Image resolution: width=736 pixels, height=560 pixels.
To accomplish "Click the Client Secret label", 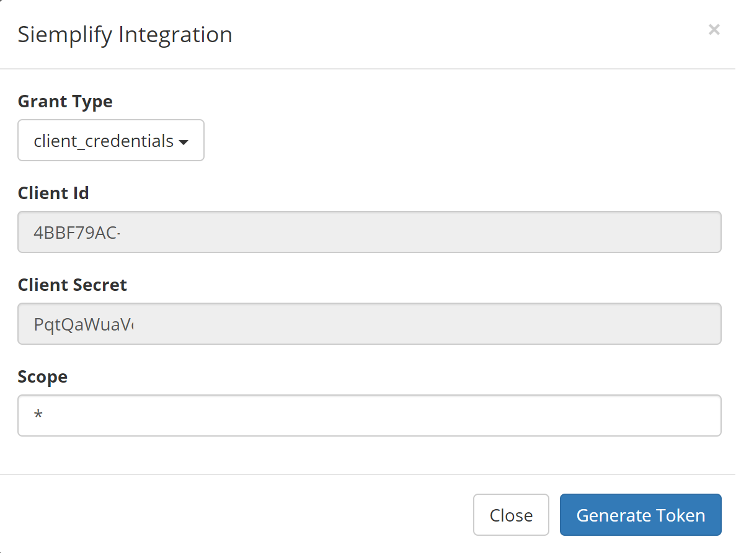I will [72, 285].
